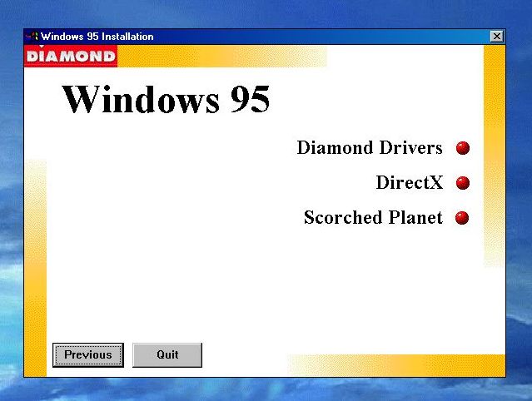This screenshot has height=401, width=532.
Task: Click the Windows 95 Installation title text
Action: coord(97,37)
